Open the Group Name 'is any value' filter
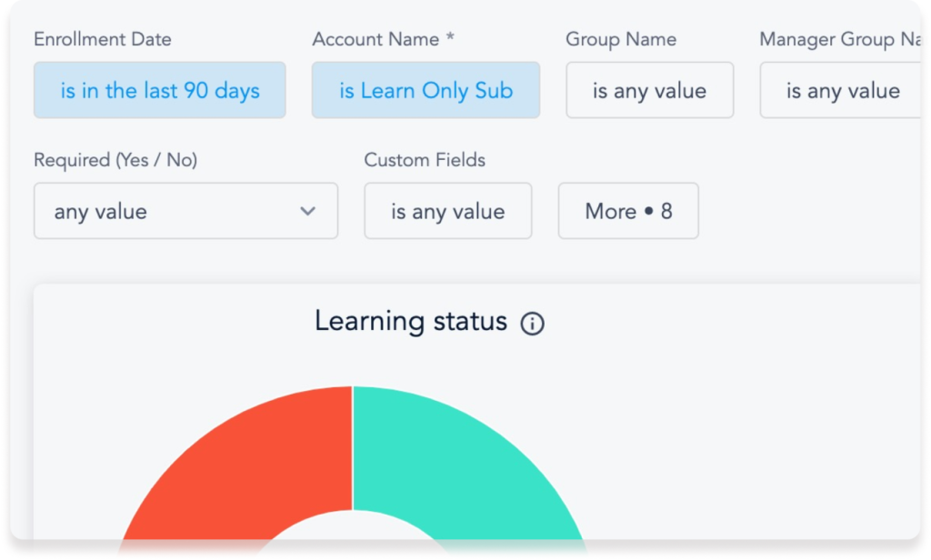Image resolution: width=931 pixels, height=560 pixels. coord(649,91)
